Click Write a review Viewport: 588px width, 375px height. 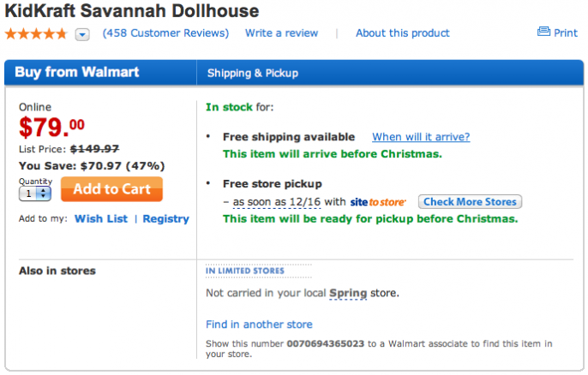(282, 33)
